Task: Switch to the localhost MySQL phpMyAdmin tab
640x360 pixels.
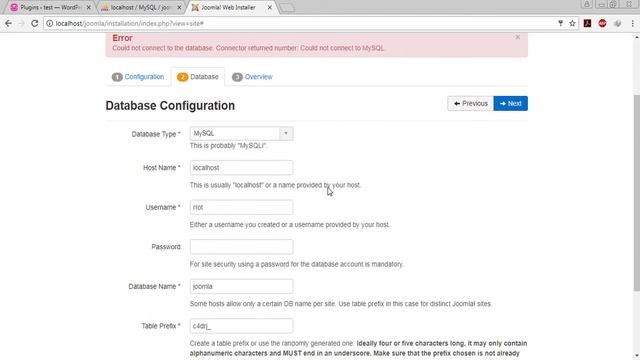Action: (140, 7)
